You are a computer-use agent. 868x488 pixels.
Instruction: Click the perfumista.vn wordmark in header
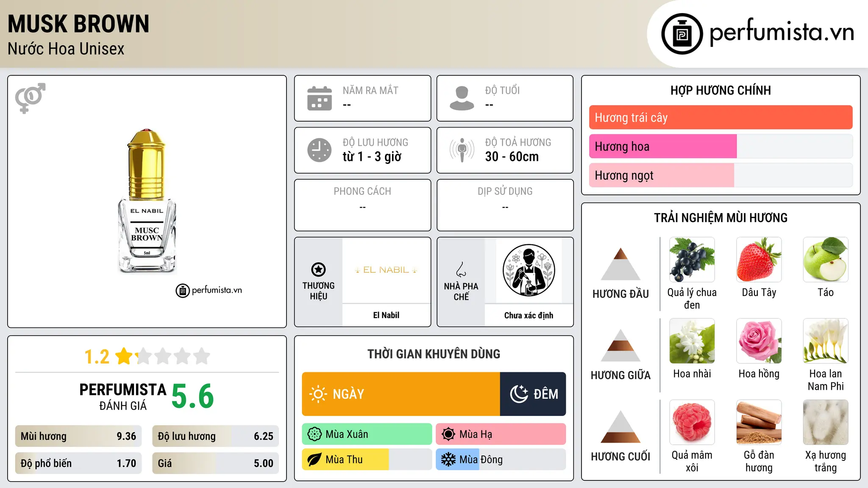coord(782,32)
